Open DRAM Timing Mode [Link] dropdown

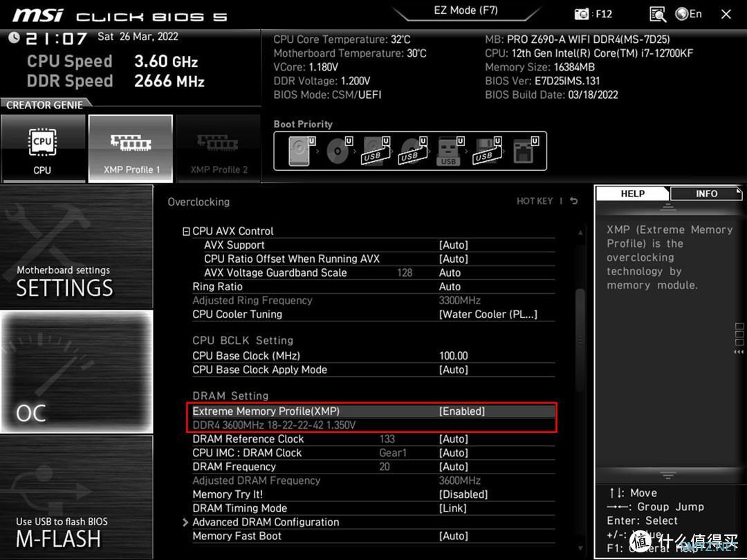click(x=452, y=508)
